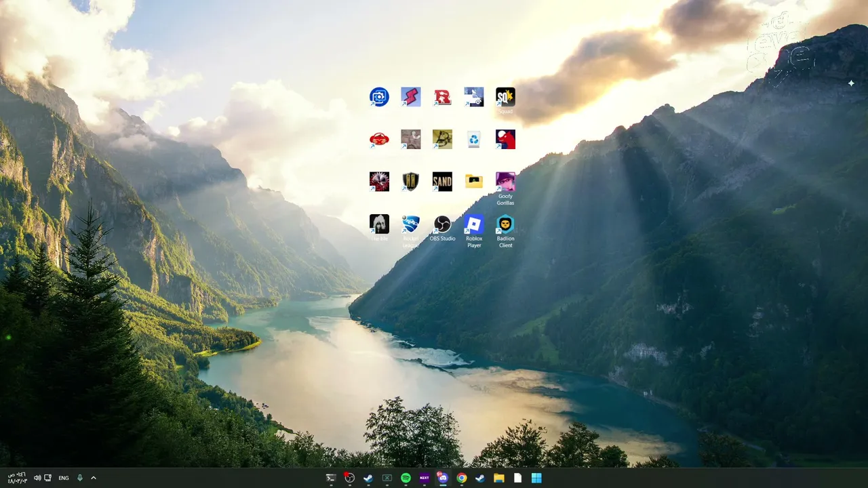Open Spotify from the taskbar
This screenshot has height=488, width=868.
coord(406,478)
